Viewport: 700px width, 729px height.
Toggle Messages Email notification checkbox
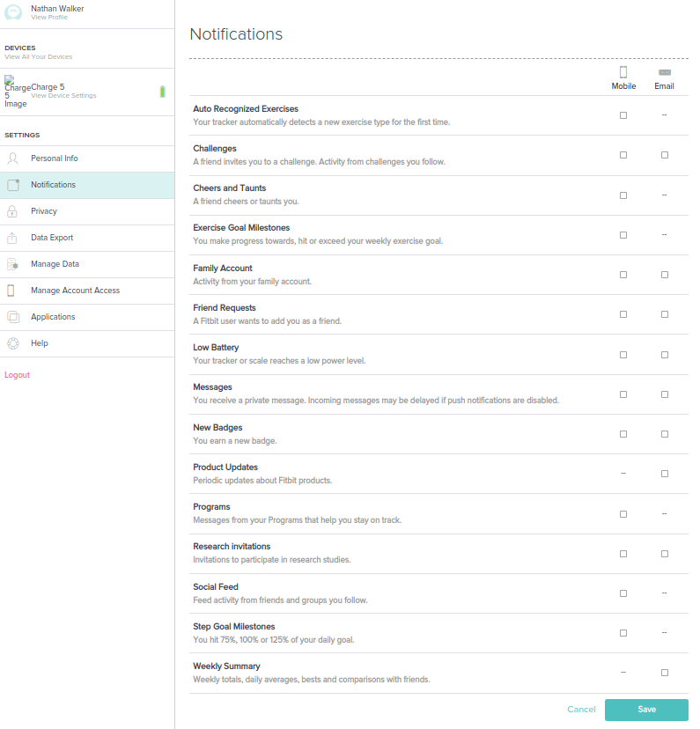point(665,394)
